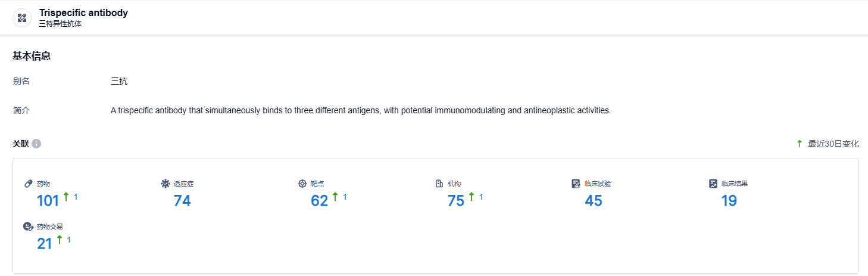Click the trispecific antibody header icon
The width and height of the screenshot is (868, 276).
22,18
